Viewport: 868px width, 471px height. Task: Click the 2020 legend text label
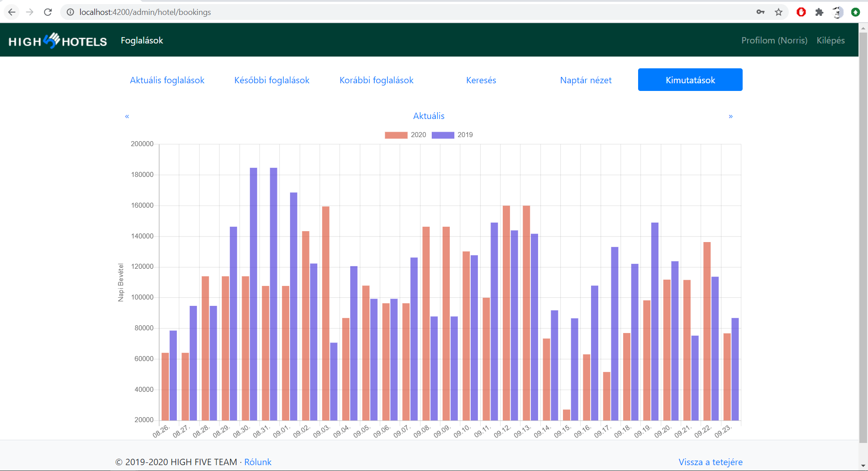coord(418,135)
